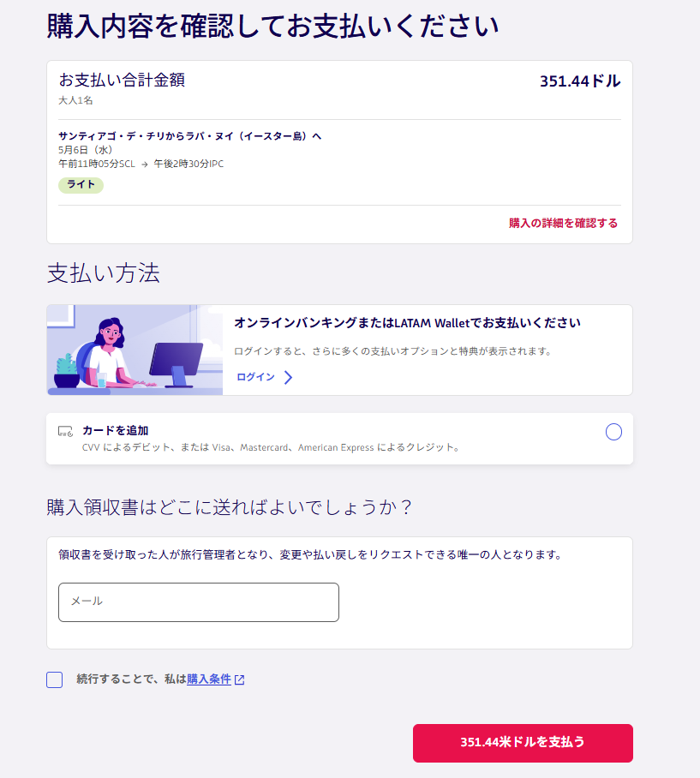Click the CVV card types description text
The width and height of the screenshot is (700, 778).
click(271, 447)
